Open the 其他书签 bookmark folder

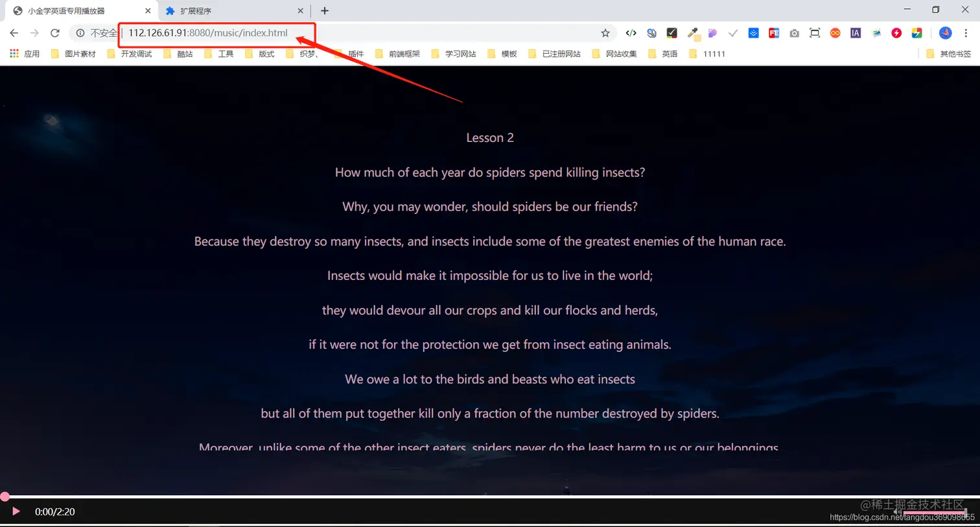tap(948, 54)
